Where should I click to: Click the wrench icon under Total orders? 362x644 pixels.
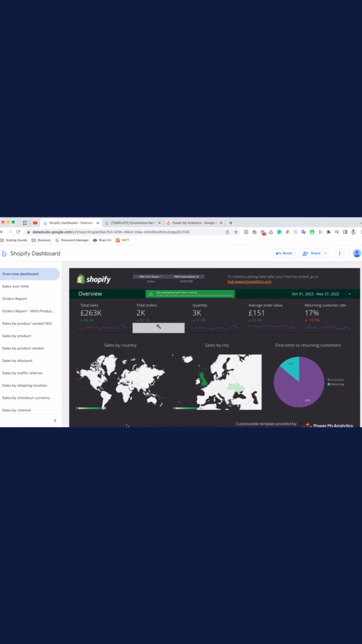(158, 326)
